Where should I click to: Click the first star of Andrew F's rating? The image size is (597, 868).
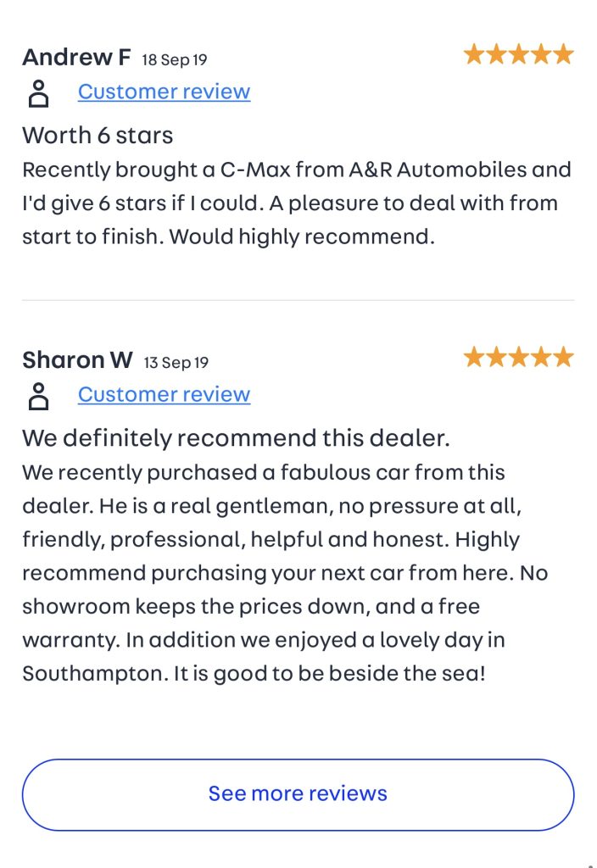[474, 55]
